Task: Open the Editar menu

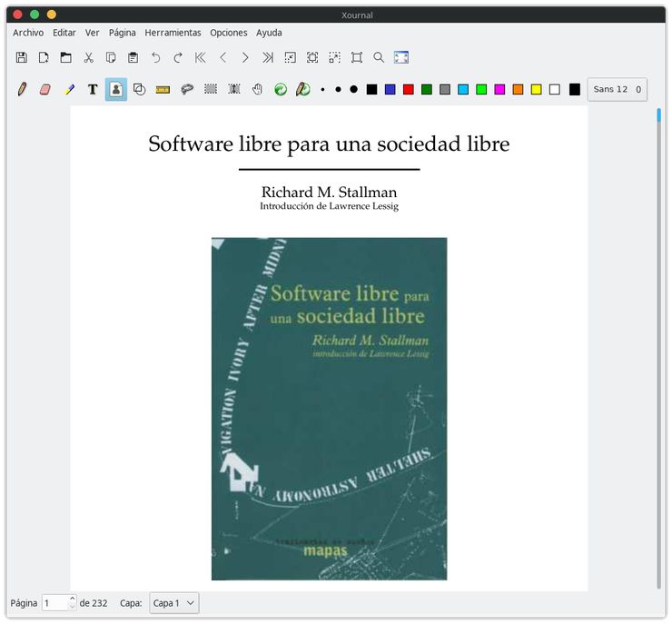Action: [64, 33]
